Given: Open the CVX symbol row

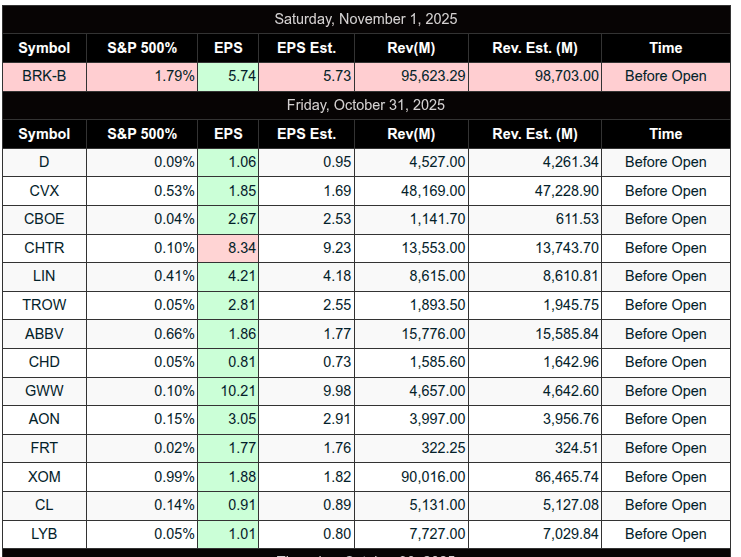Looking at the screenshot, I should [x=44, y=191].
